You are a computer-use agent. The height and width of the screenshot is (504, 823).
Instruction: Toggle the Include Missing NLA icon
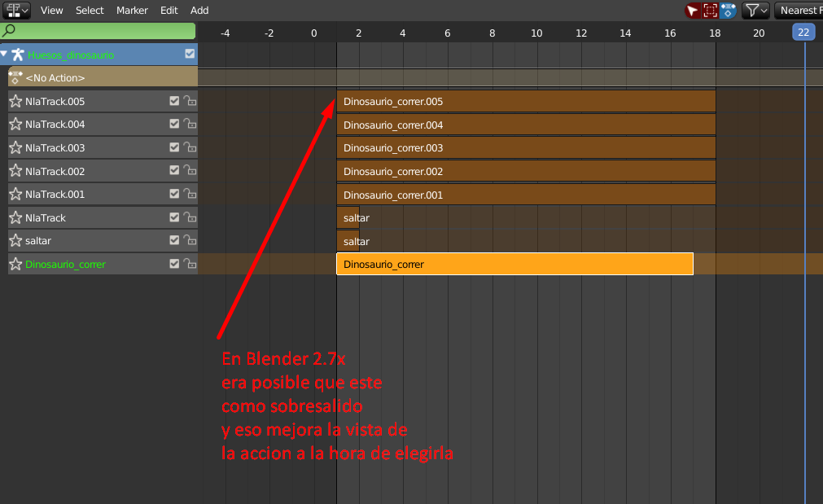[728, 11]
